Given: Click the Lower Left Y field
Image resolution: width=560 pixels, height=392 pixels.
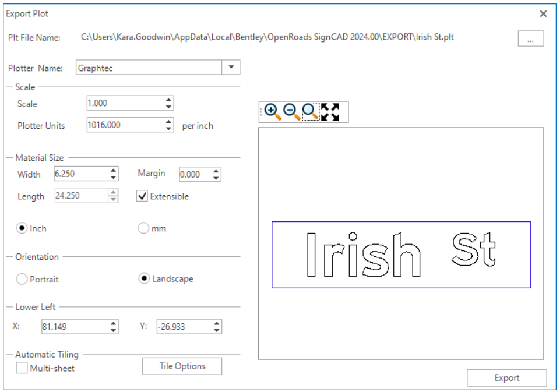Looking at the screenshot, I should click(x=185, y=326).
